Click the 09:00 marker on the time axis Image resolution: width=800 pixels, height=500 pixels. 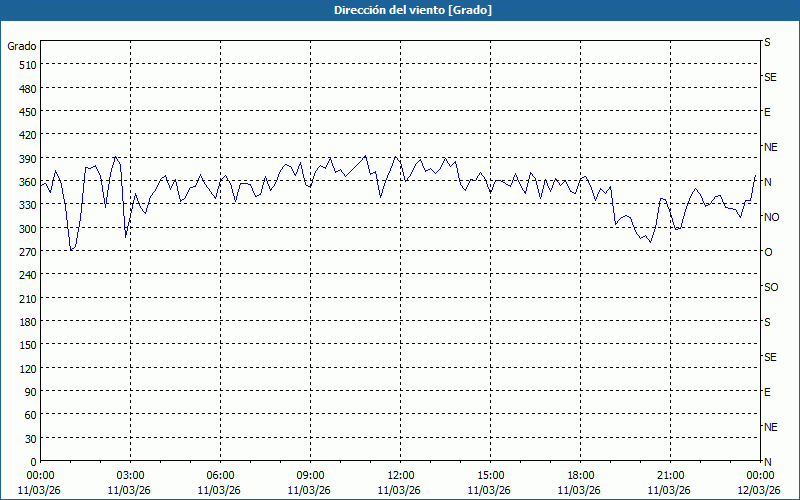[x=310, y=475]
